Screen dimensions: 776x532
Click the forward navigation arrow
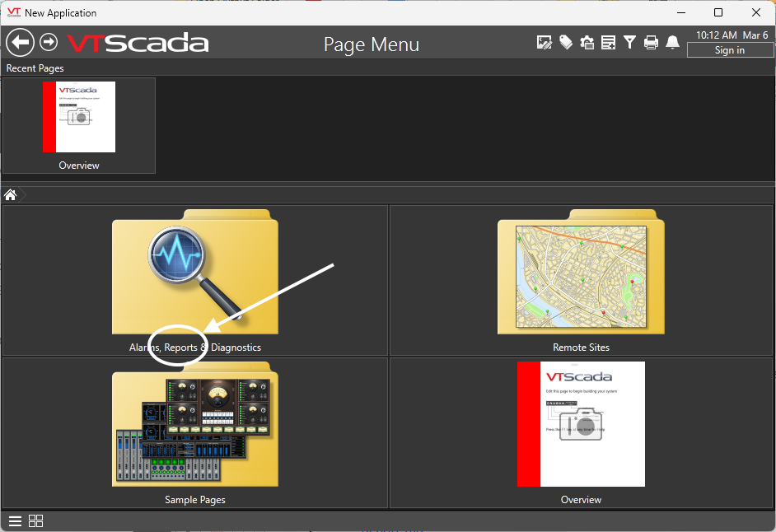point(49,42)
